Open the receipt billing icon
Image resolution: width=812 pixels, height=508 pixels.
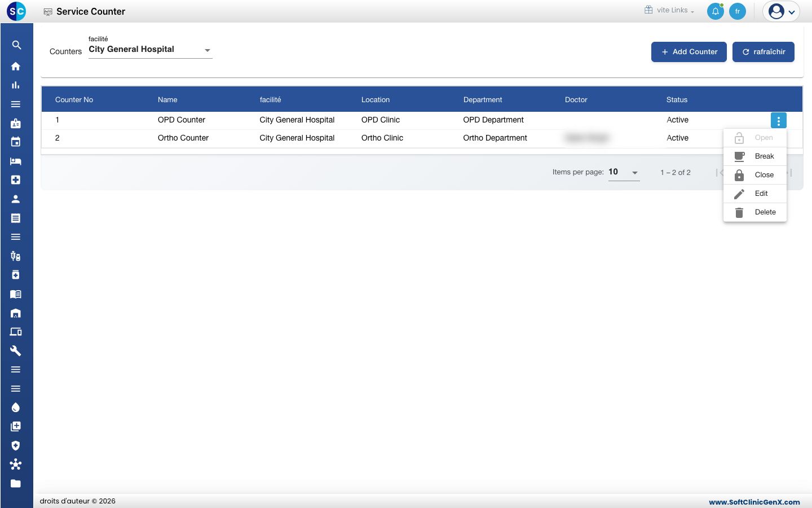pyautogui.click(x=16, y=218)
